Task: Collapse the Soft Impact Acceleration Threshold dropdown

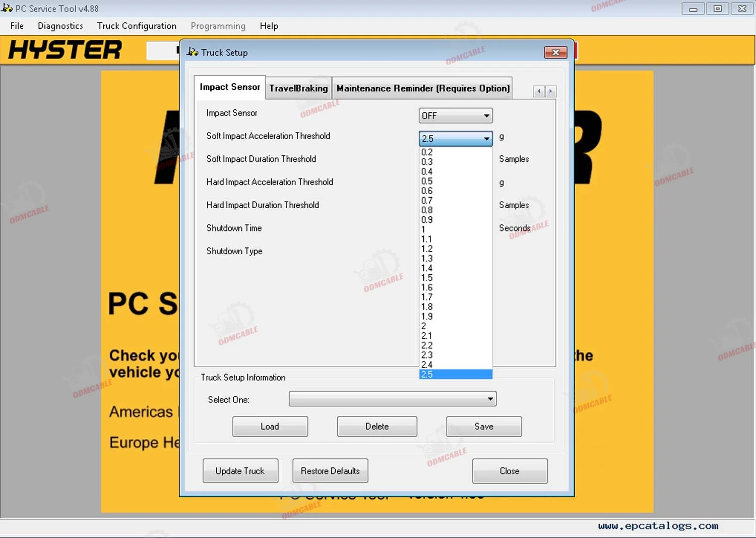Action: [486, 138]
